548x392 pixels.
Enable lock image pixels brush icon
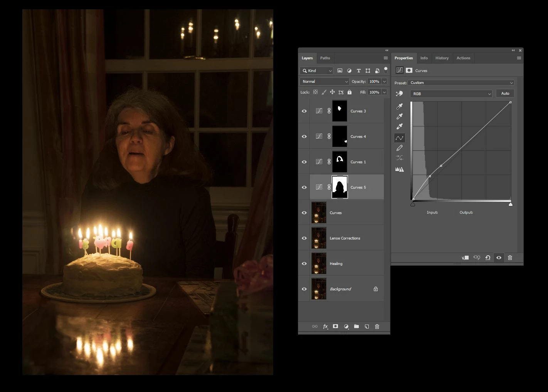(x=324, y=92)
